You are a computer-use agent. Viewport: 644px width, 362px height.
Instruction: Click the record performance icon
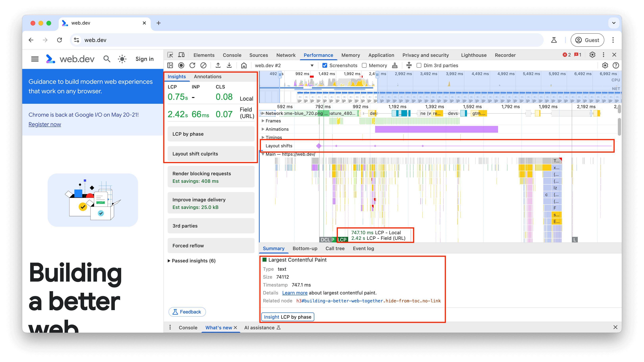[x=182, y=65]
